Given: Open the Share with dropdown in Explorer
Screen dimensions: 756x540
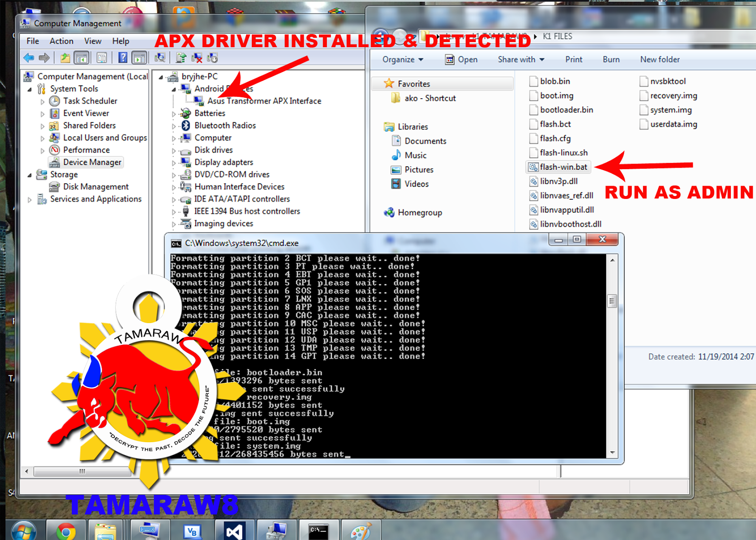Looking at the screenshot, I should coord(521,60).
